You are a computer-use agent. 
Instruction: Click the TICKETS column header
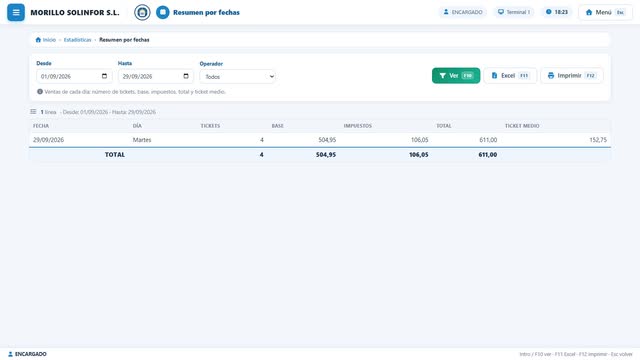[x=210, y=126]
